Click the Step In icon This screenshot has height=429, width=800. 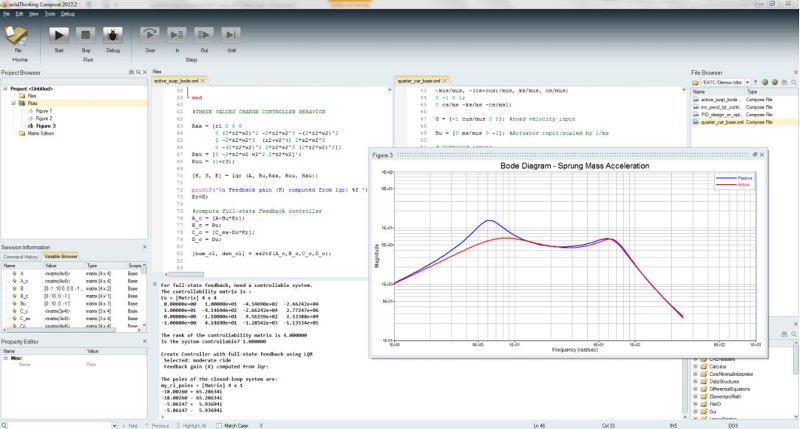(177, 33)
